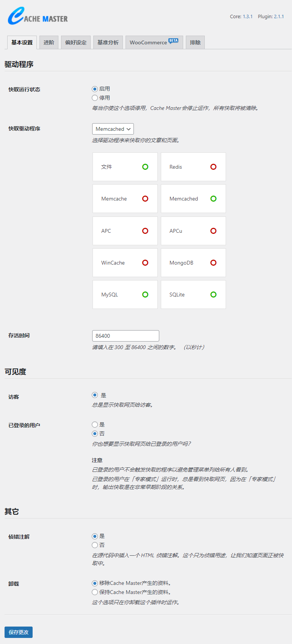Click the red status circle for Redis
Viewport: 292px width, 644px height.
(x=214, y=167)
